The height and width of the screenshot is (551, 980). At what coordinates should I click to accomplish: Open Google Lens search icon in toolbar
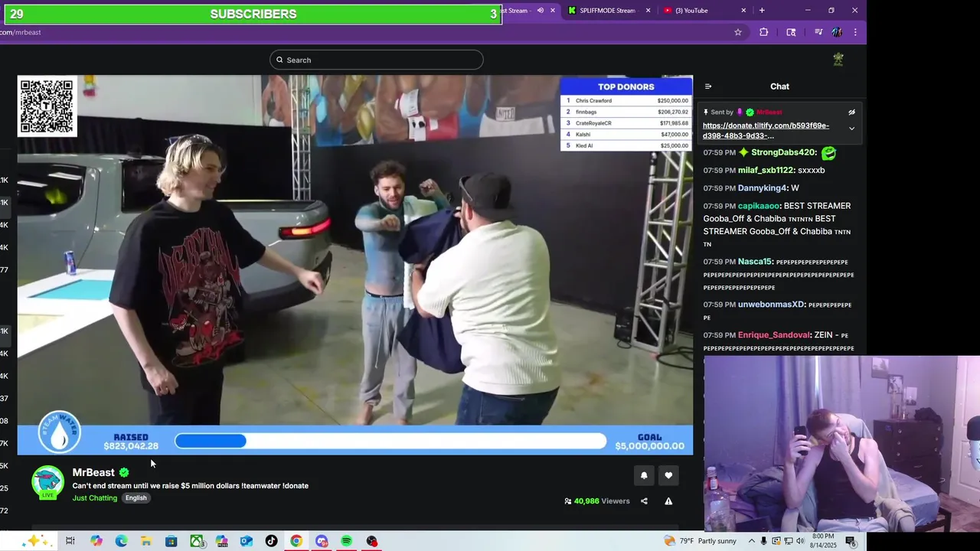[x=791, y=32]
